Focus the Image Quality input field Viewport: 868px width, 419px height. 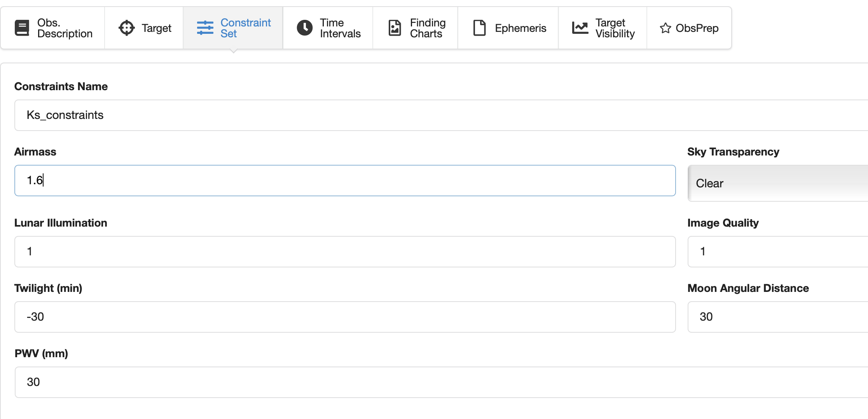click(777, 251)
